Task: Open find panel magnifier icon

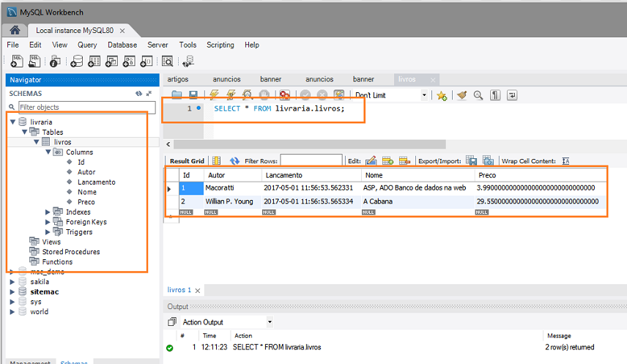Action: point(478,95)
